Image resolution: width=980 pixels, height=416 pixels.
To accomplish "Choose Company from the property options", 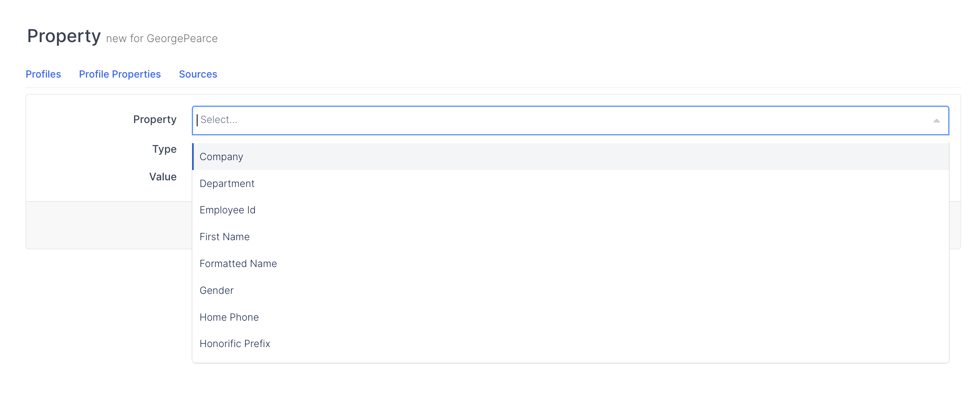I will tap(221, 157).
